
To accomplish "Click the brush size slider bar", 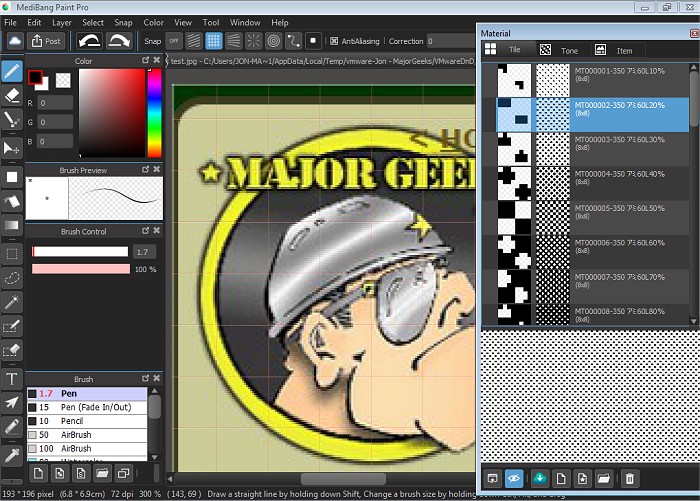I will click(80, 252).
